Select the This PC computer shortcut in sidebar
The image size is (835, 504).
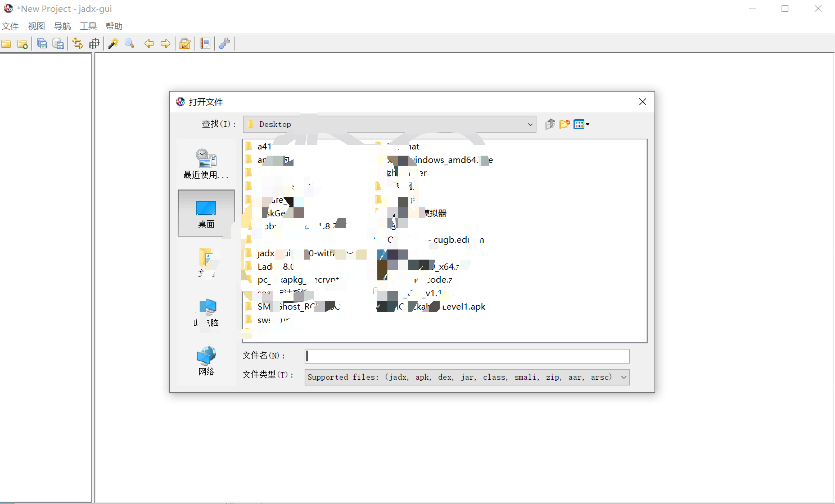tap(206, 312)
